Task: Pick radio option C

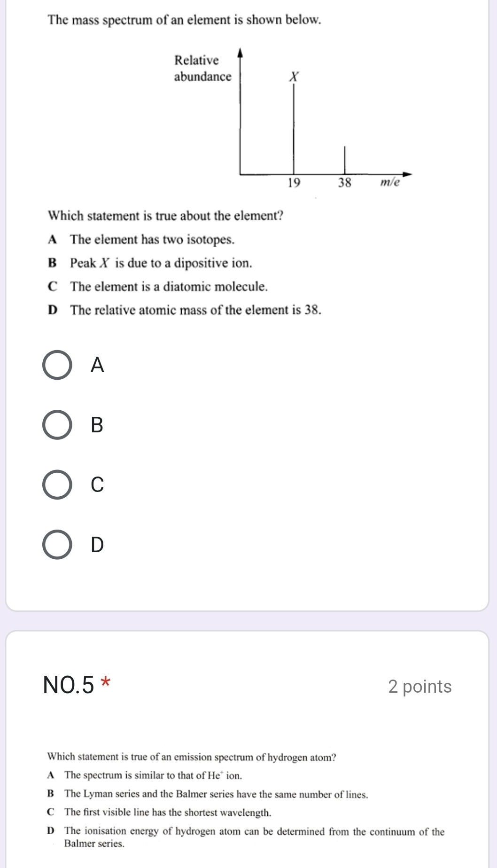Action: 57,485
